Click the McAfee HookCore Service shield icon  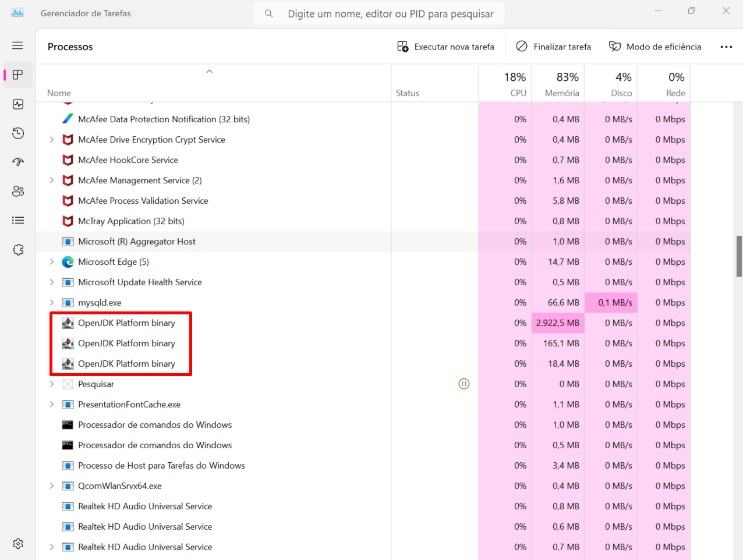[68, 160]
